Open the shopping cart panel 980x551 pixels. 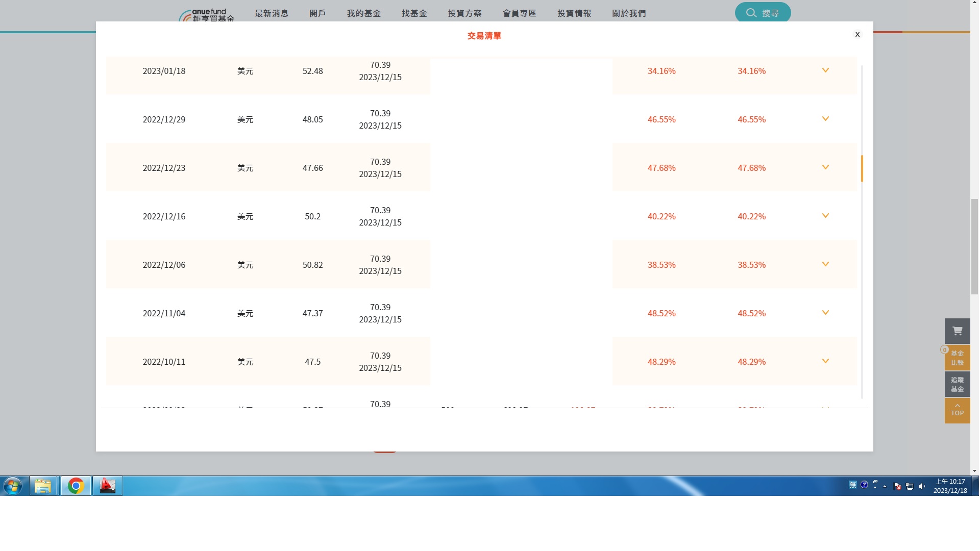click(x=957, y=331)
